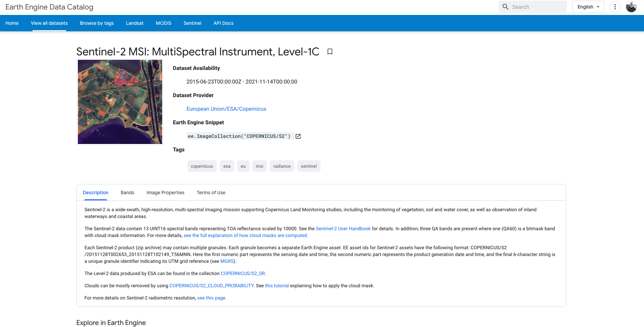This screenshot has width=644, height=327.
Task: Open the three-dot options menu
Action: coord(615,7)
